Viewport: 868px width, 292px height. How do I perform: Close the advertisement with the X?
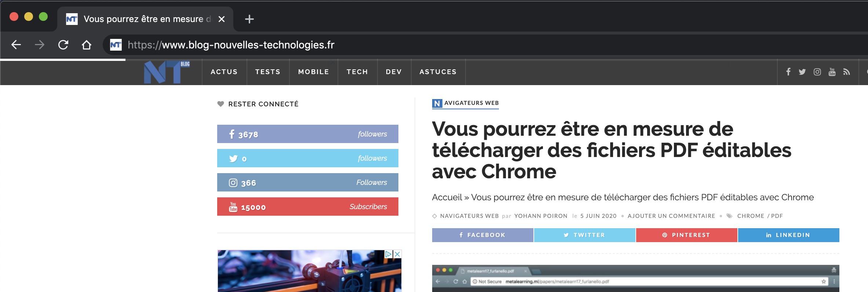pos(397,254)
